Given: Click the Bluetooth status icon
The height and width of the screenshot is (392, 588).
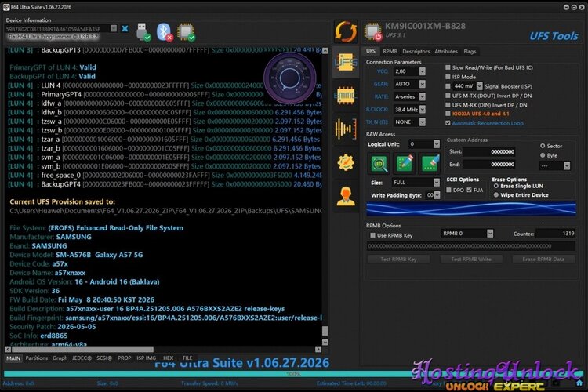Looking at the screenshot, I should [x=165, y=32].
